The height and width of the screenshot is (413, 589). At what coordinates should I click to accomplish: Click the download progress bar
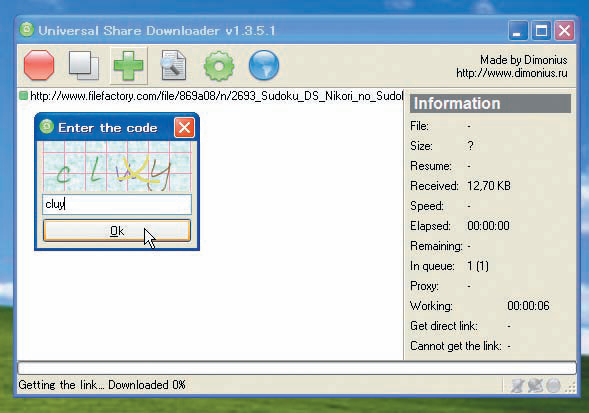[297, 368]
